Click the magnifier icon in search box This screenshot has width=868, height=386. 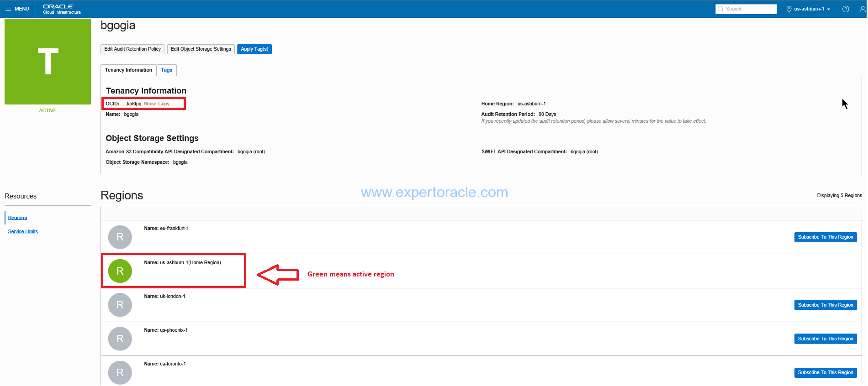720,9
